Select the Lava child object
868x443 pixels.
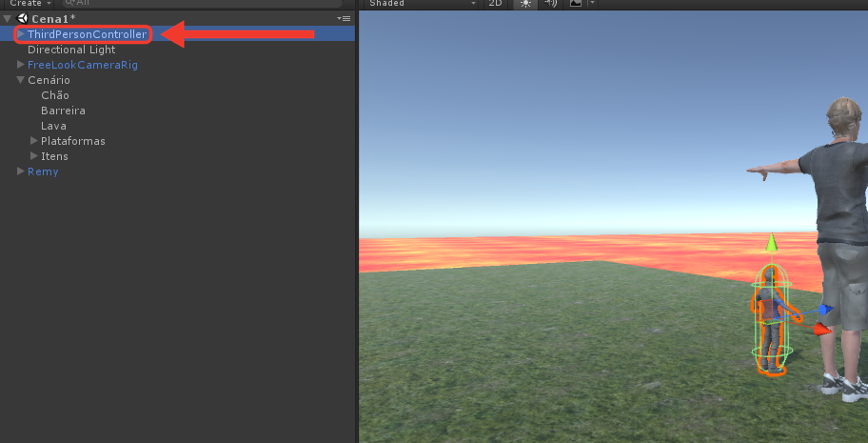[53, 126]
